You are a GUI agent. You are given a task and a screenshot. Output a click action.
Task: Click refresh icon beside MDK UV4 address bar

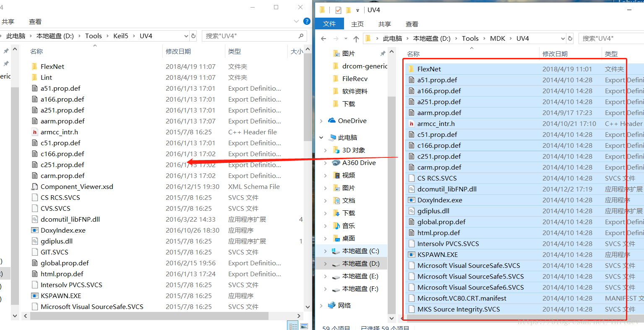click(x=570, y=39)
